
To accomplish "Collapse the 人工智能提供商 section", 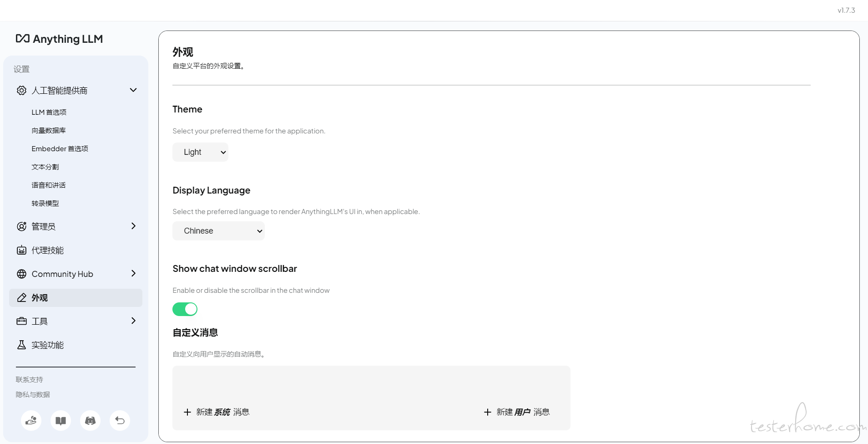I will [133, 90].
